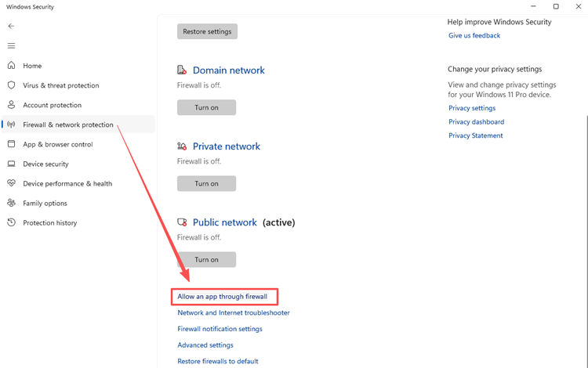Click 'Firewall is off.' under Public network
The image size is (588, 368).
(199, 237)
